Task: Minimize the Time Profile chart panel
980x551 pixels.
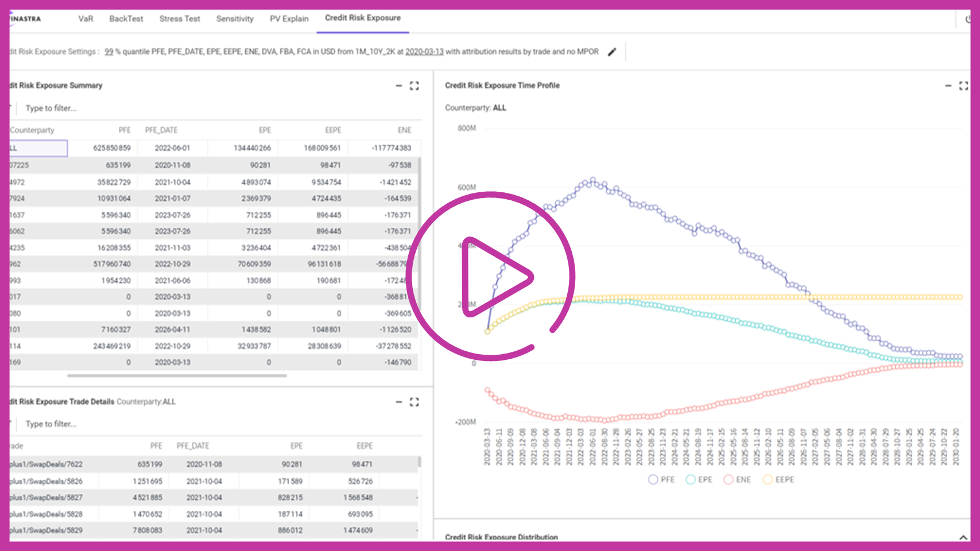Action: click(x=948, y=86)
